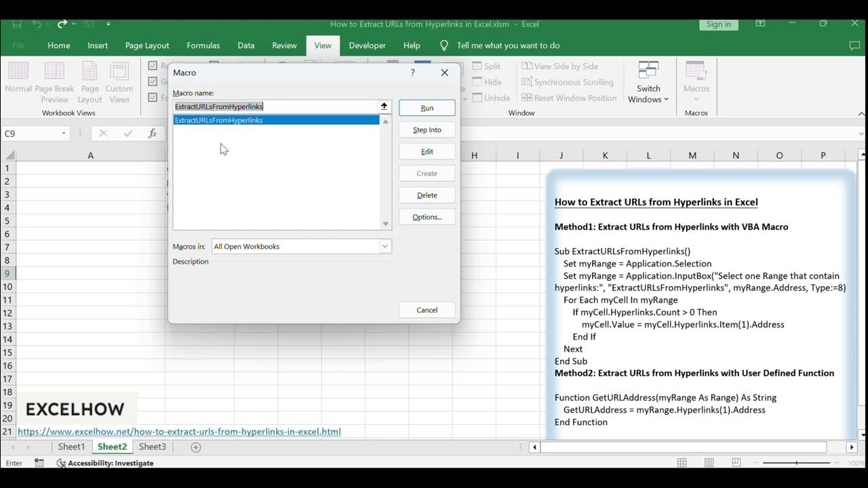
Task: Open the Data ribbon tab
Action: (246, 45)
